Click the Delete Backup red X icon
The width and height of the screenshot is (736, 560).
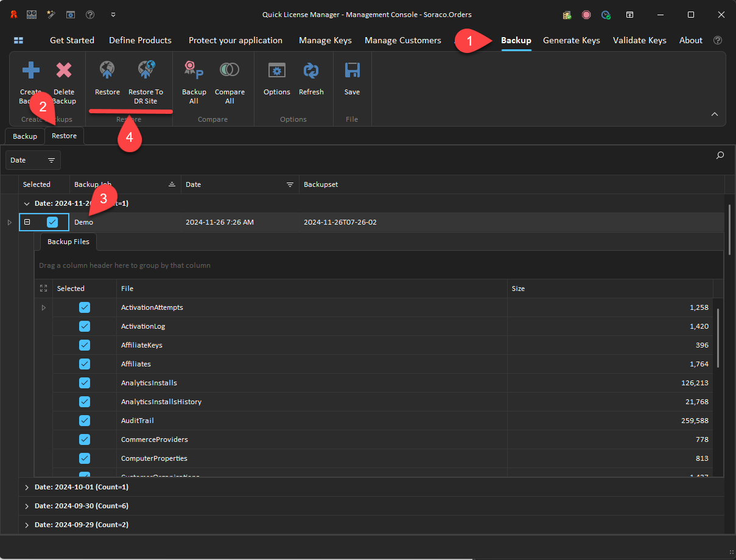pos(64,71)
